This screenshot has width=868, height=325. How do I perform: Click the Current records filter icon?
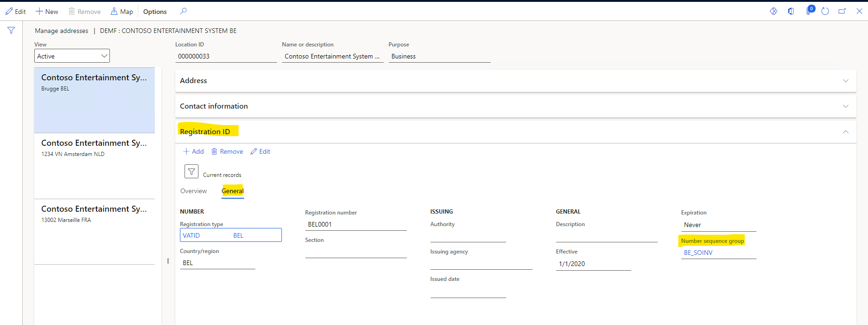click(191, 171)
